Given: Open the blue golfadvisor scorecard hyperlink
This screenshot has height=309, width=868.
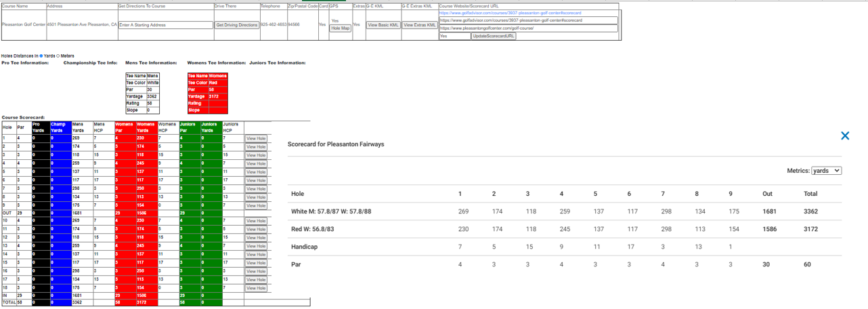Looking at the screenshot, I should click(x=510, y=13).
